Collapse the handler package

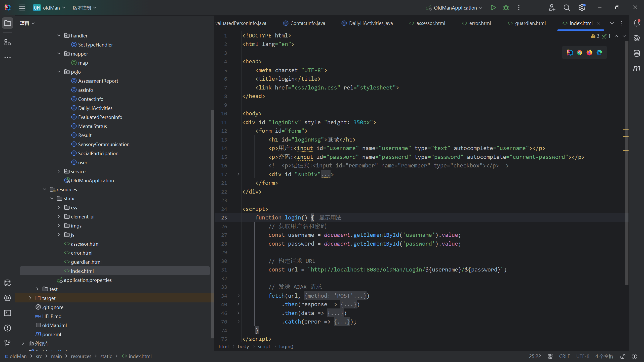point(59,35)
